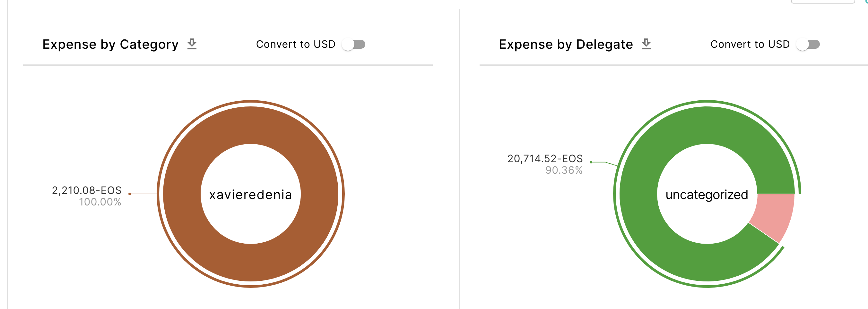The width and height of the screenshot is (868, 309).
Task: Click the download icon beside Expense by Category
Action: (192, 43)
